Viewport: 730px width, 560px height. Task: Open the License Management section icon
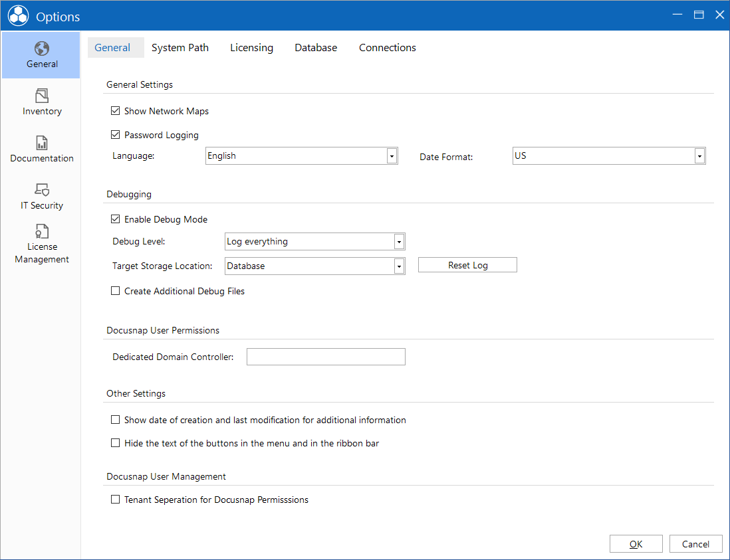(x=41, y=231)
